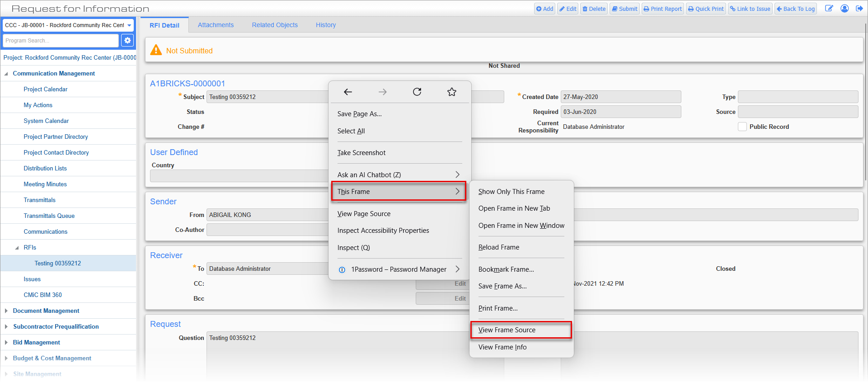The image size is (868, 382).
Task: Expand Budget & Cost Management section
Action: (6, 358)
